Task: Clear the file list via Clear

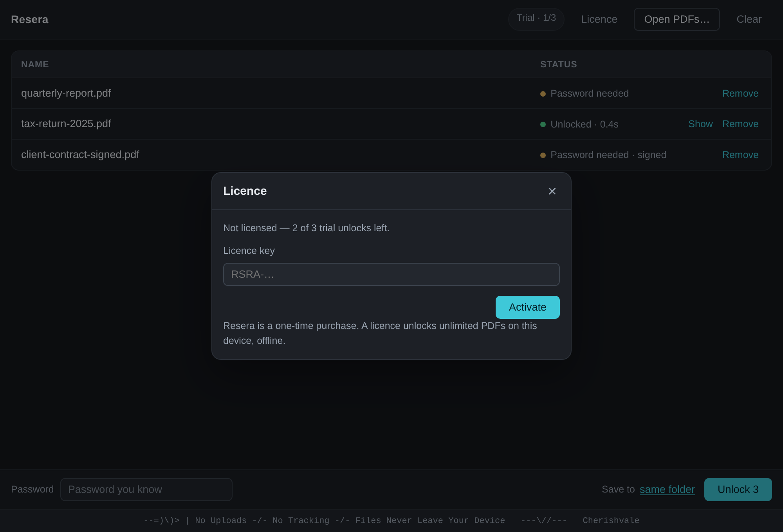Action: tap(749, 19)
